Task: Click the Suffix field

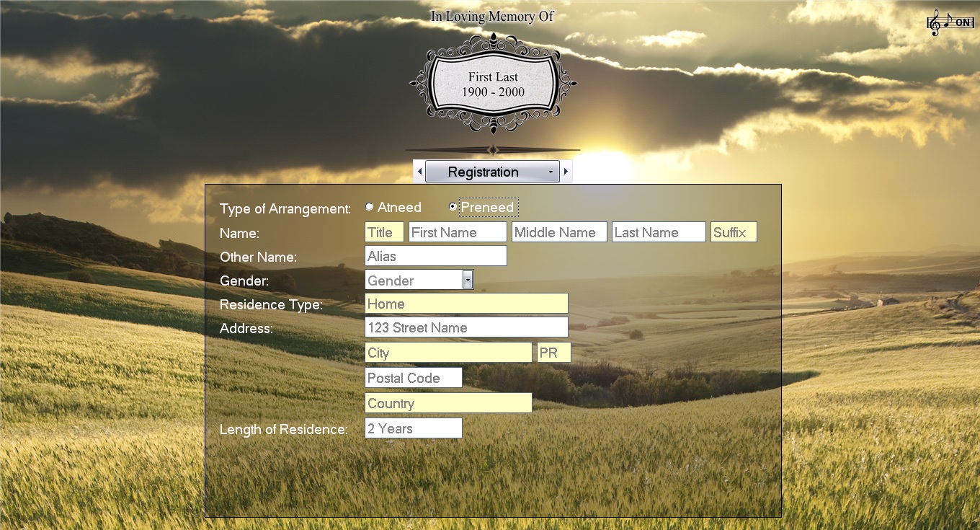Action: [x=734, y=232]
